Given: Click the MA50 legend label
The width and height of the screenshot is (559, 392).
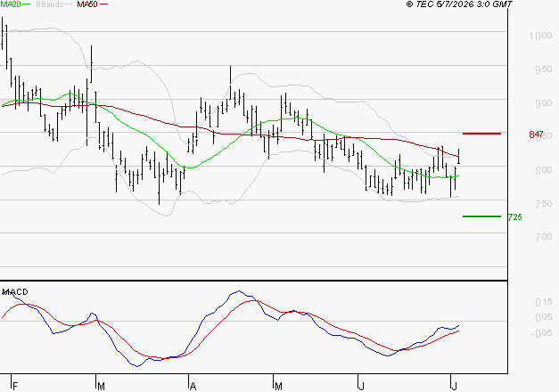Looking at the screenshot, I should pyautogui.click(x=87, y=4).
